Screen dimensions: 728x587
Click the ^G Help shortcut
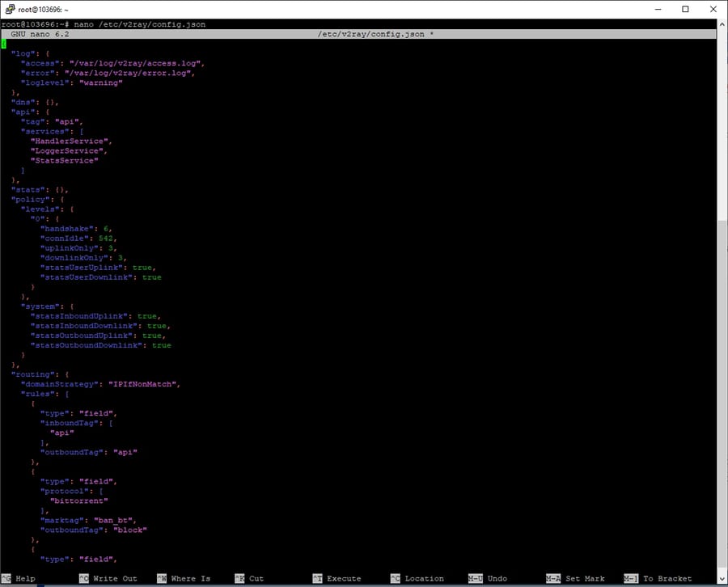[x=19, y=578]
